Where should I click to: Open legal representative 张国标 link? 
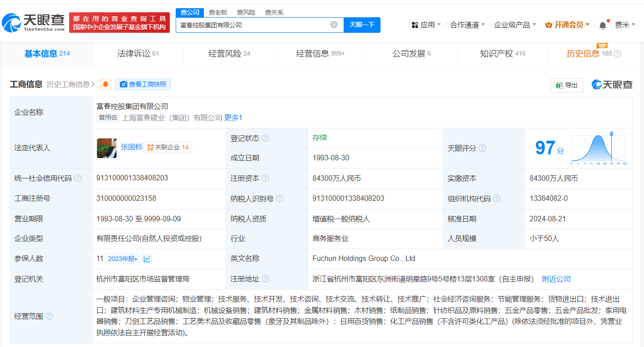pos(132,147)
